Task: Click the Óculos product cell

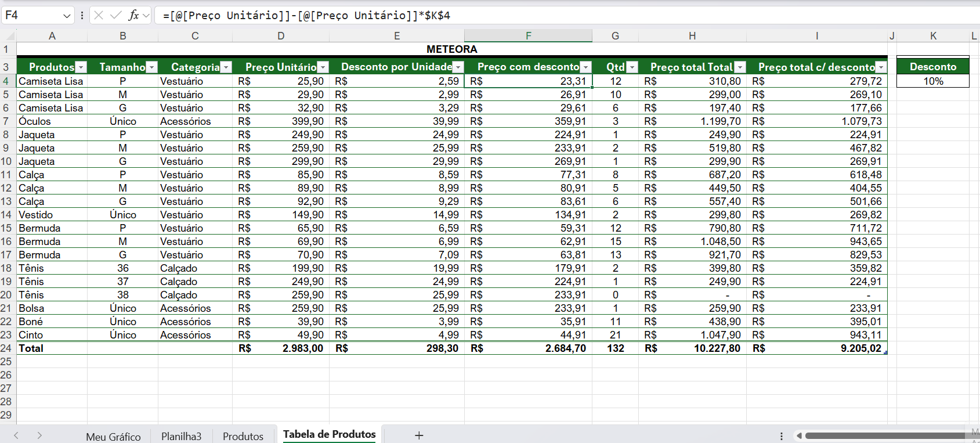Action: [x=52, y=121]
